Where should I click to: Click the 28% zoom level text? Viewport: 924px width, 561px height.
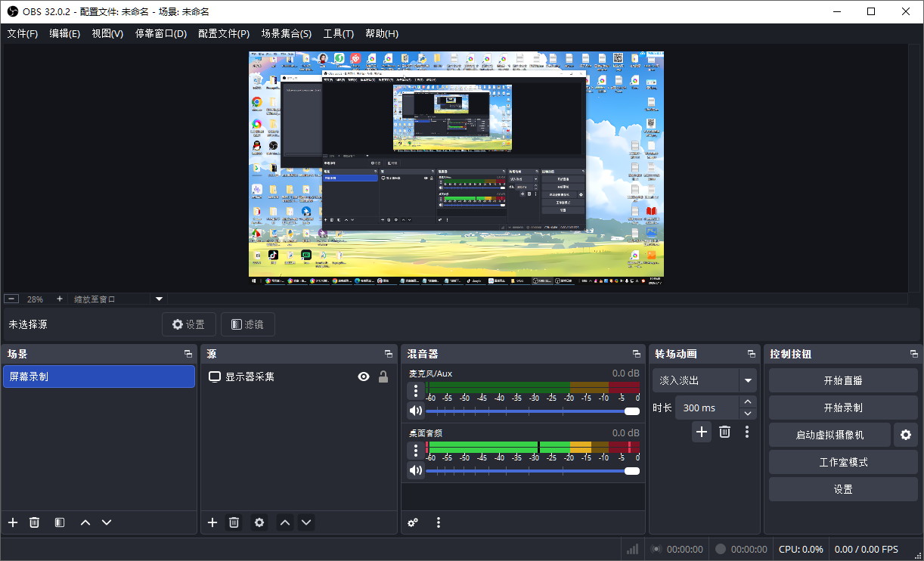(36, 299)
